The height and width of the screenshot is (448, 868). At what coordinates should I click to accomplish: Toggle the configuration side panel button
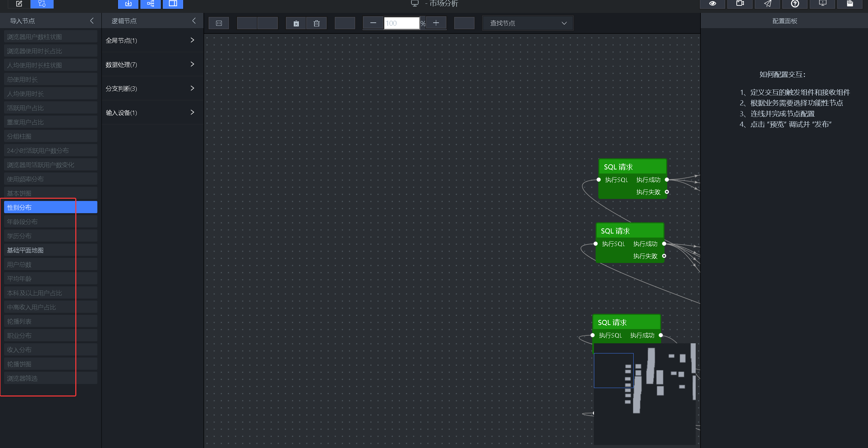click(x=173, y=4)
